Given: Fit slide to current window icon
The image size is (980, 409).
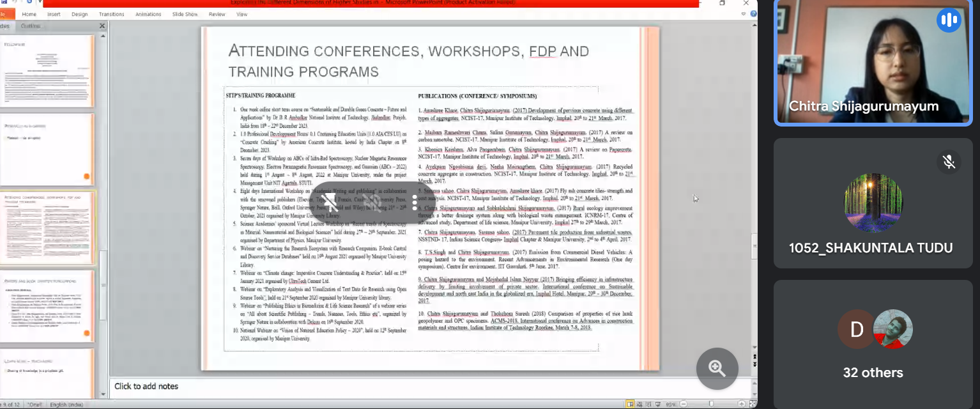Looking at the screenshot, I should 753,404.
